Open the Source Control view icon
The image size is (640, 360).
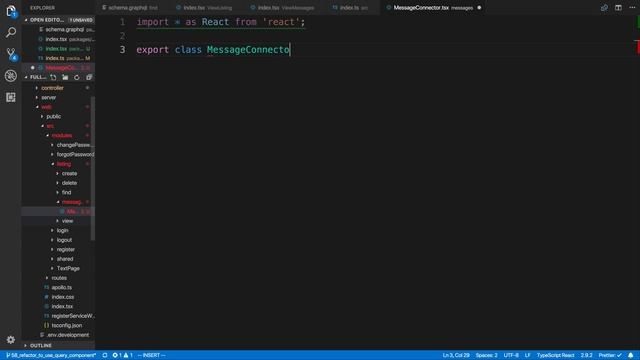(11, 54)
